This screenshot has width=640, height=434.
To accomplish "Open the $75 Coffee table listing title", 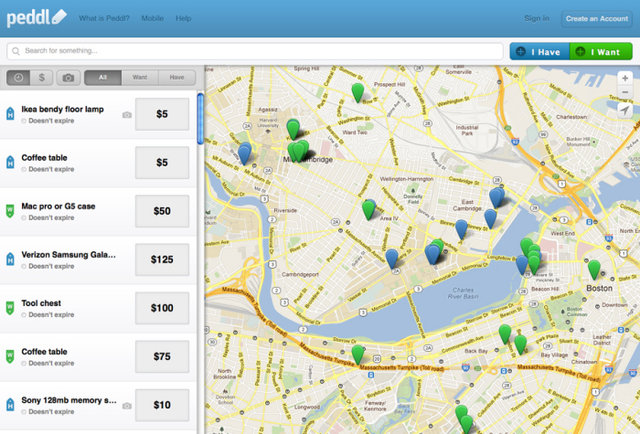I will tap(44, 352).
